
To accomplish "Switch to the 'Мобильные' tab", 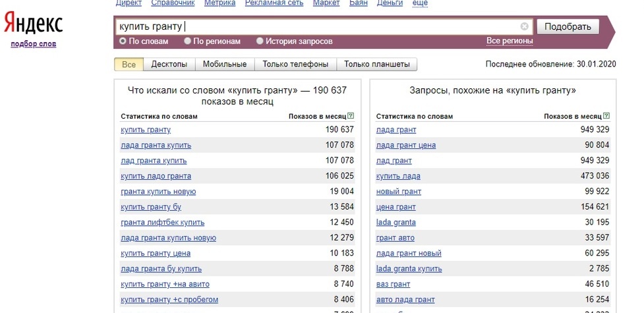I will point(225,65).
